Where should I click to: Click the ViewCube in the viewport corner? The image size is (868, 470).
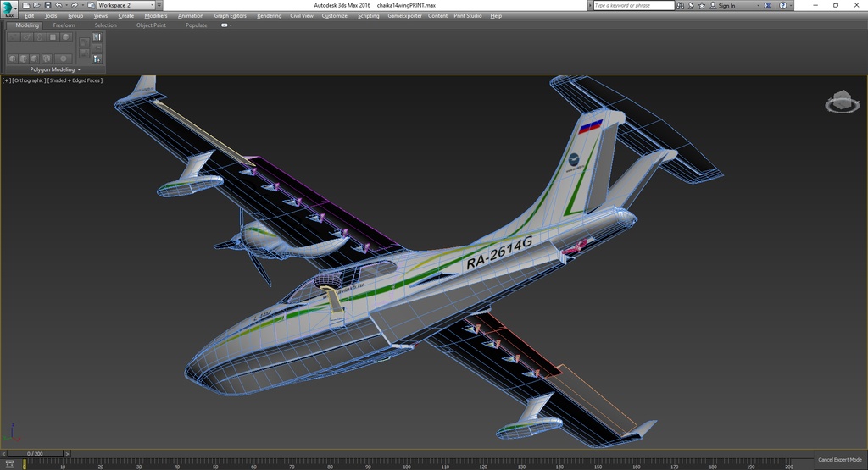coord(842,102)
